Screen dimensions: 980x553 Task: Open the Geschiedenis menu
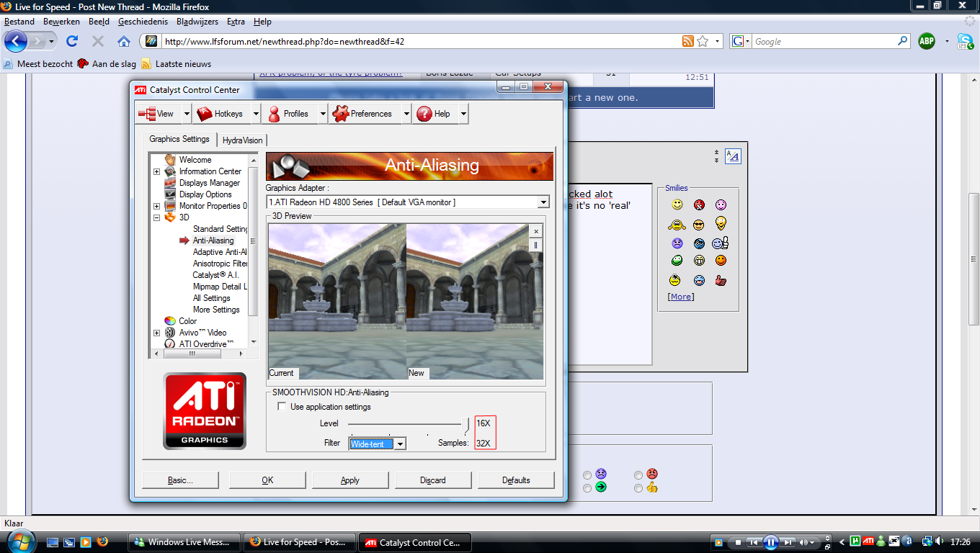(x=143, y=22)
